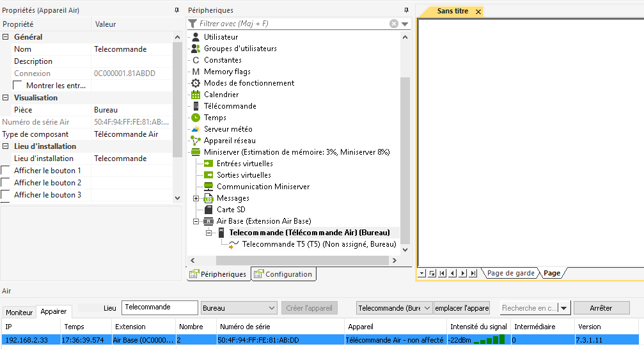This screenshot has width=644, height=349.
Task: Click the green Temps clock icon
Action: pyautogui.click(x=196, y=118)
